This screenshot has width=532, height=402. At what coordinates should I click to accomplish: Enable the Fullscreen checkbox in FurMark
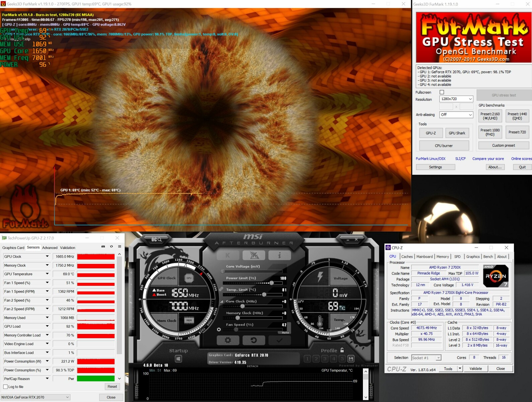coord(442,92)
